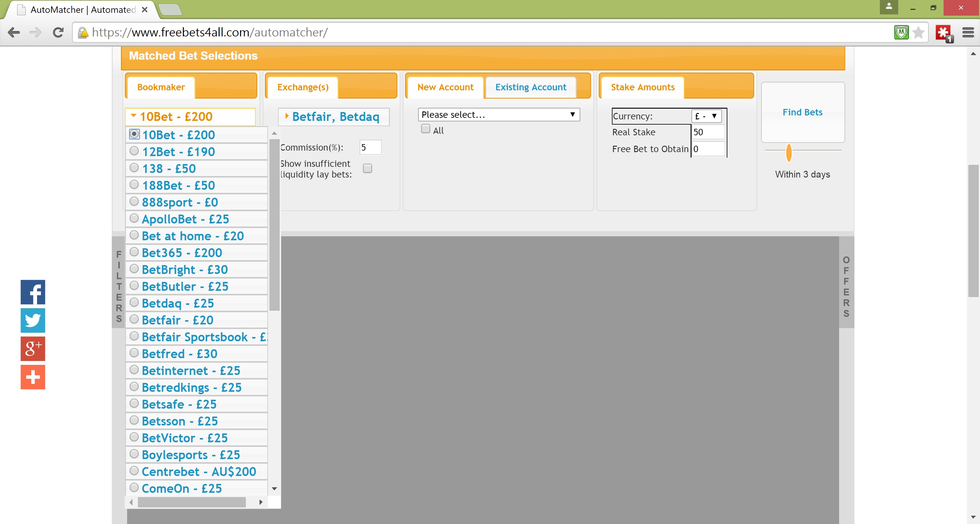Click the bookmaker list vertical scrollbar thumb
This screenshot has height=524, width=980.
pyautogui.click(x=274, y=225)
